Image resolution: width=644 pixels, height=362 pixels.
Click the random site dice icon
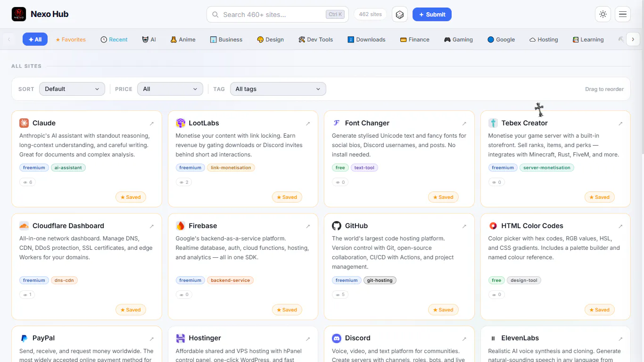pos(400,15)
